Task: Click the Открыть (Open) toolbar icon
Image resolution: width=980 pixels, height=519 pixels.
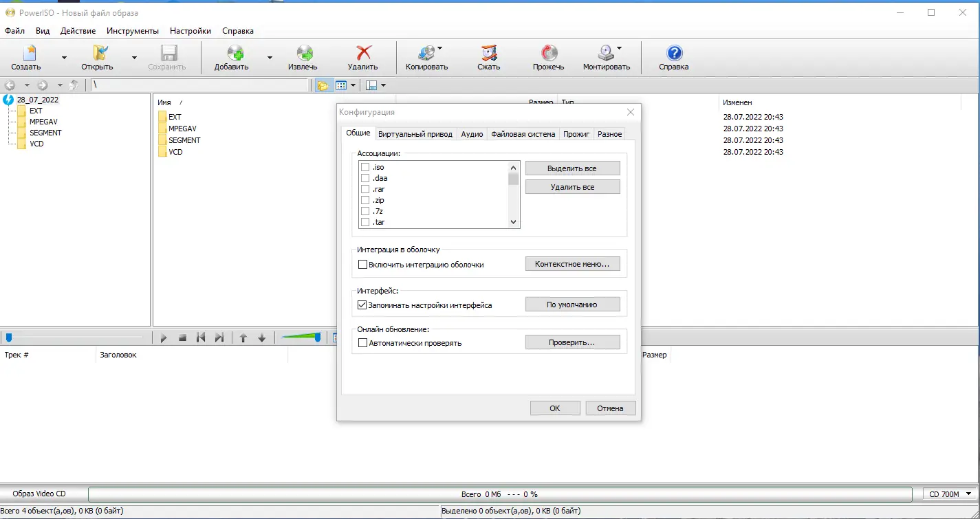Action: click(x=99, y=54)
